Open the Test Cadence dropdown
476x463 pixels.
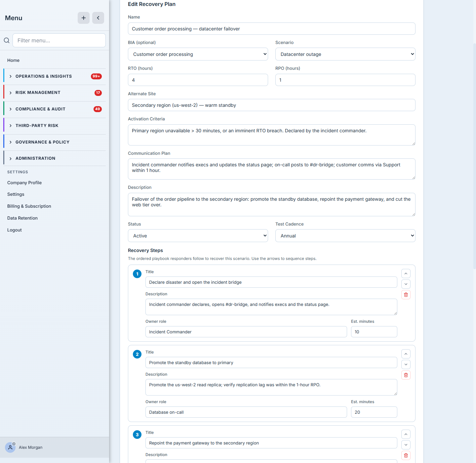point(345,236)
